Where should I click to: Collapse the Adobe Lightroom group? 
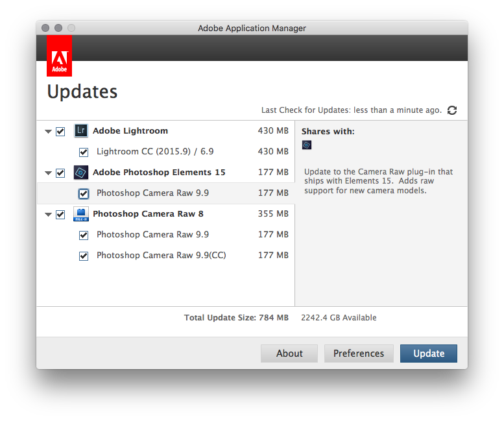tap(48, 132)
